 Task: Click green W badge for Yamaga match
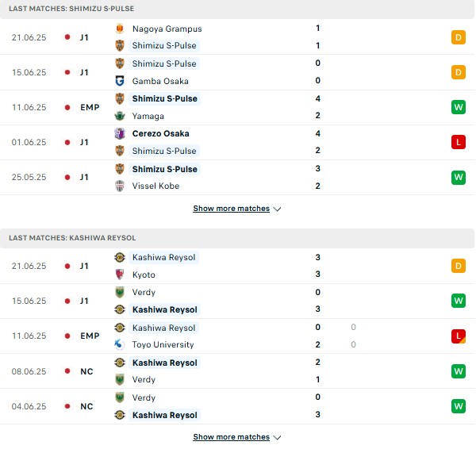pyautogui.click(x=458, y=107)
